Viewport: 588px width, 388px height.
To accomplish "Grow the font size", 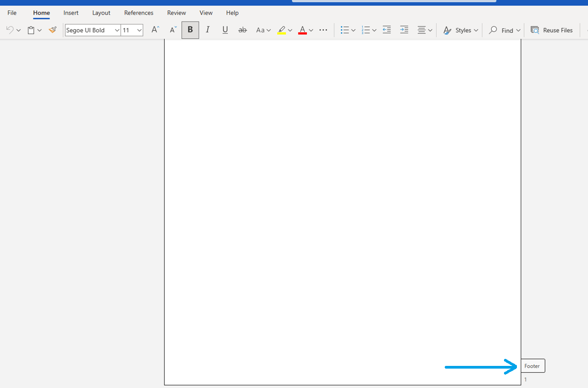I will [x=155, y=30].
